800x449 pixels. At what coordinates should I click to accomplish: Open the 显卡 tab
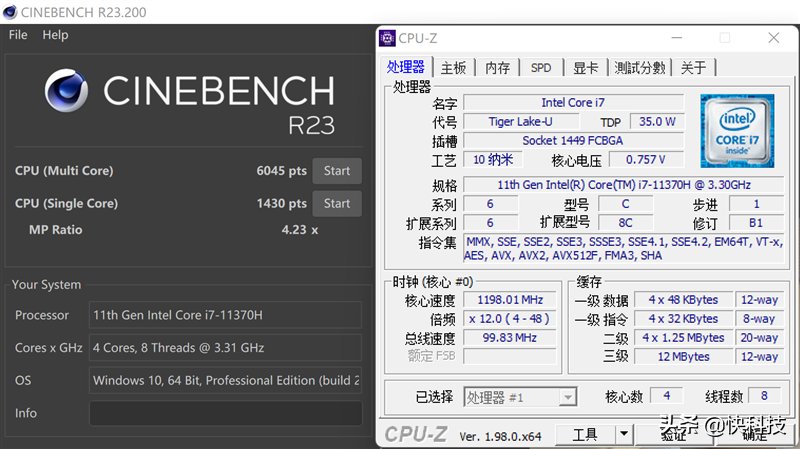(x=585, y=68)
